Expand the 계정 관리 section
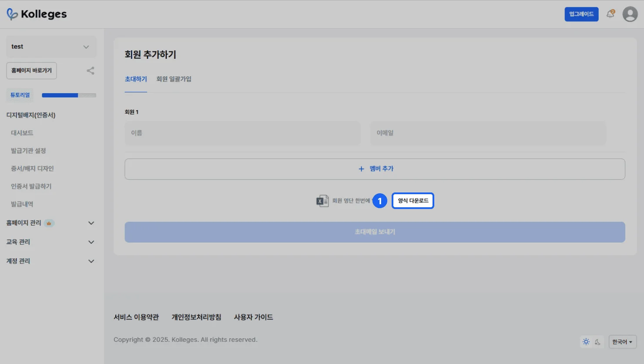The width and height of the screenshot is (644, 364). [91, 261]
